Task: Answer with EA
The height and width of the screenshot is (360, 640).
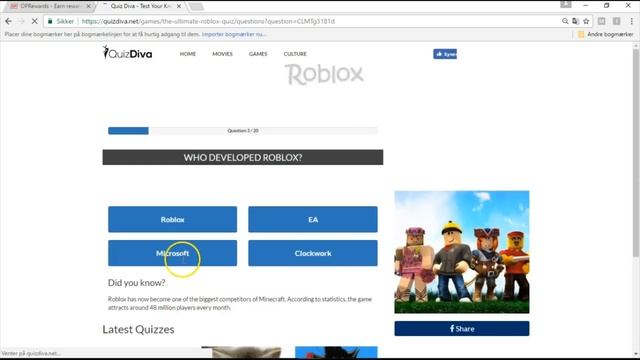Action: tap(313, 219)
